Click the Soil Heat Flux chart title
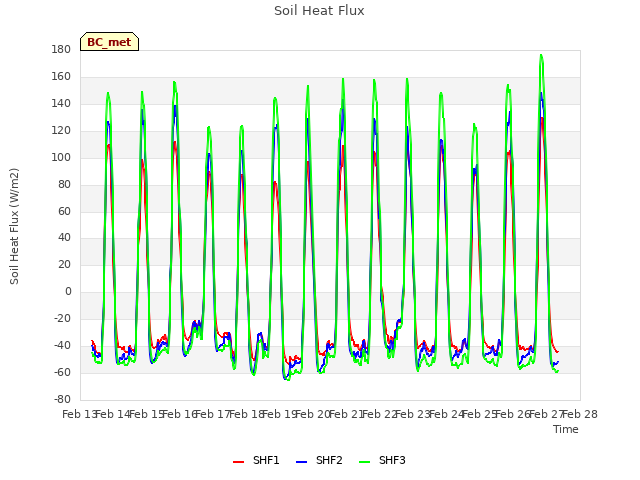This screenshot has width=640, height=480. [319, 11]
